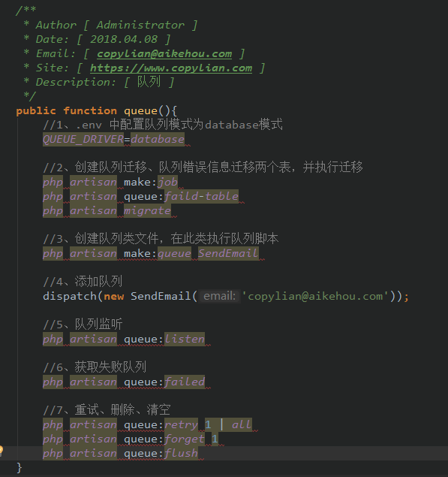Click the 'copylian@aikehou.com' string literal

(x=315, y=296)
